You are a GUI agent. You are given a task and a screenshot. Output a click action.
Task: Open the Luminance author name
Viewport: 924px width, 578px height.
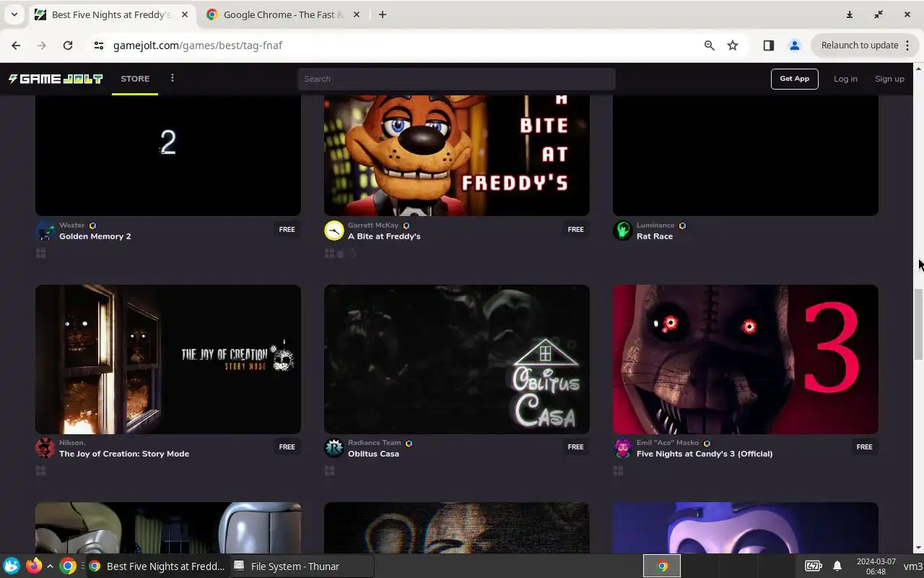pos(655,225)
